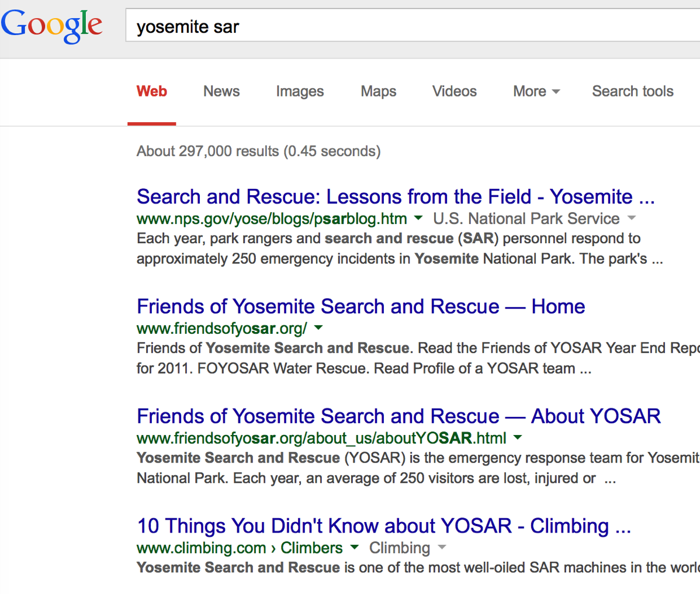Open Search and Rescue: Lessons from the Field result
The height and width of the screenshot is (594, 700).
pos(396,196)
